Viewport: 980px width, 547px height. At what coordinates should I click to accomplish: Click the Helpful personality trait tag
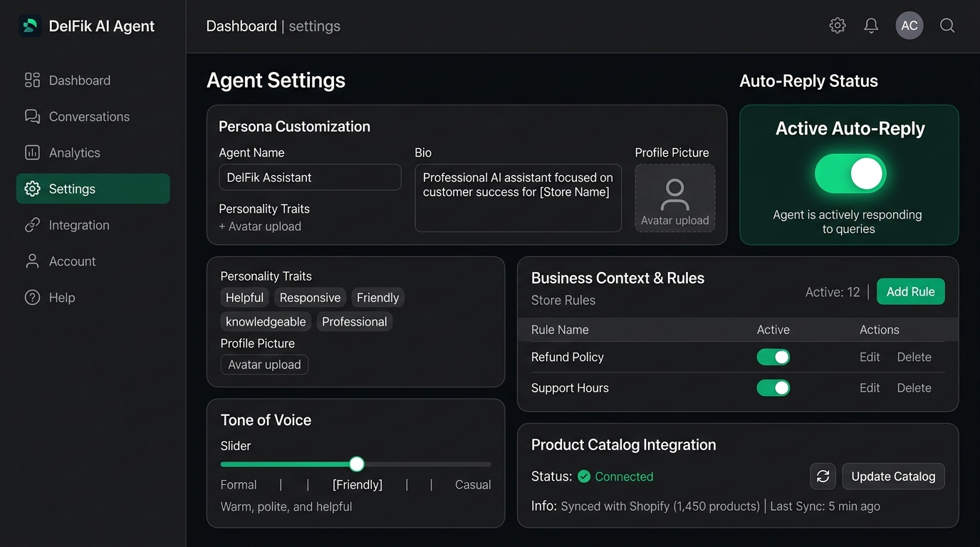(244, 298)
